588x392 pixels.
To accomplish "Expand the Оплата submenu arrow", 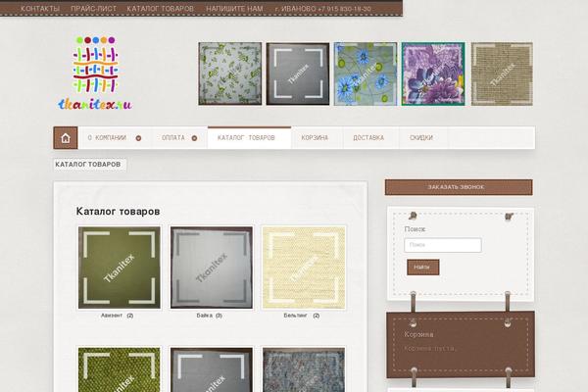I will [194, 138].
